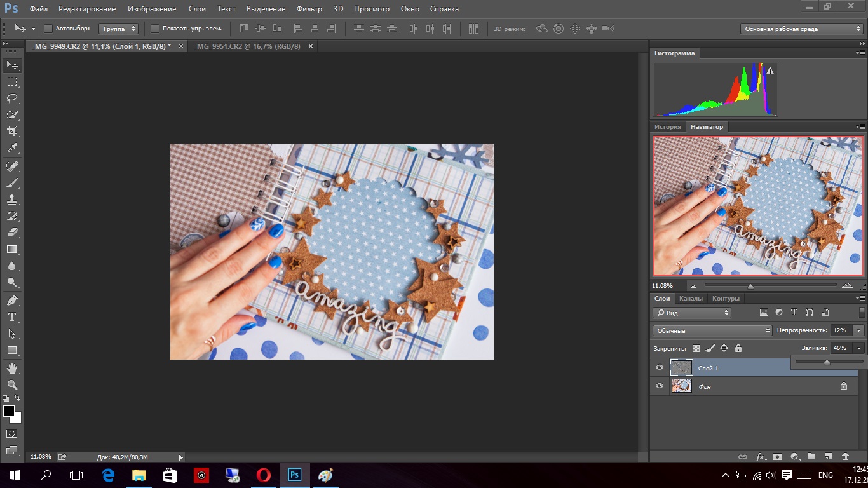Select the Crop tool
The height and width of the screenshot is (488, 868).
12,132
